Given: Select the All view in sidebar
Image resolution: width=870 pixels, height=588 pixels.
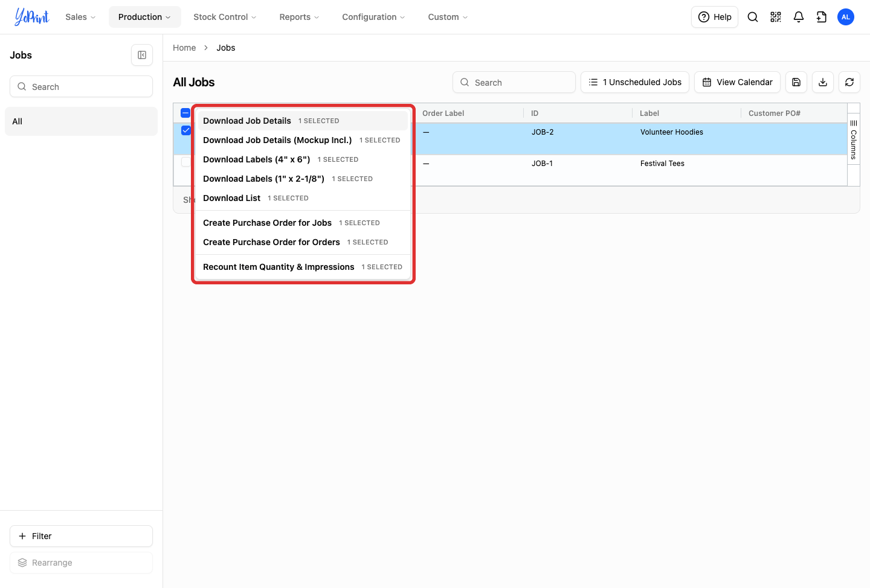Looking at the screenshot, I should (x=81, y=121).
